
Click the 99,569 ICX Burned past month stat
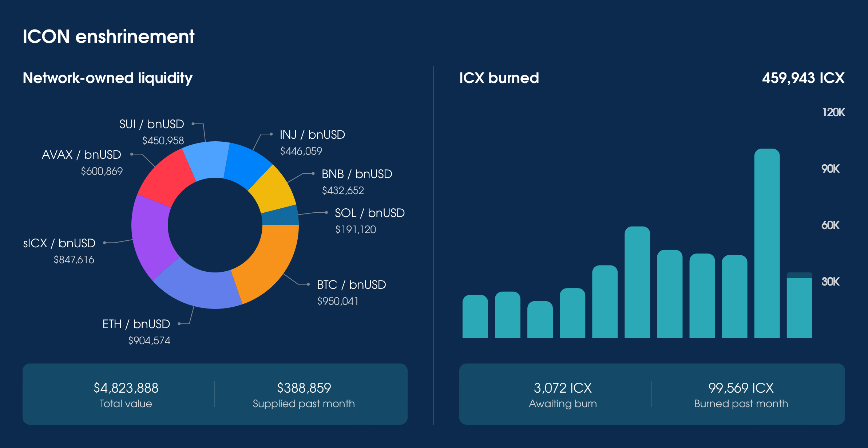pos(741,388)
